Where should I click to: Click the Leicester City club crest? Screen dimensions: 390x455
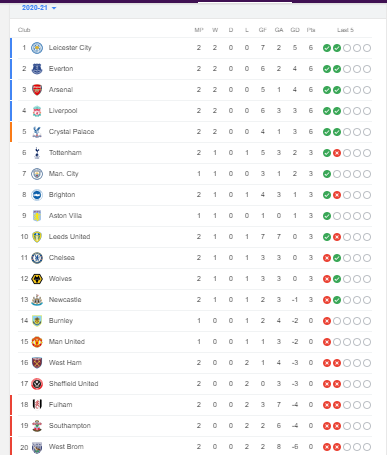pos(37,48)
